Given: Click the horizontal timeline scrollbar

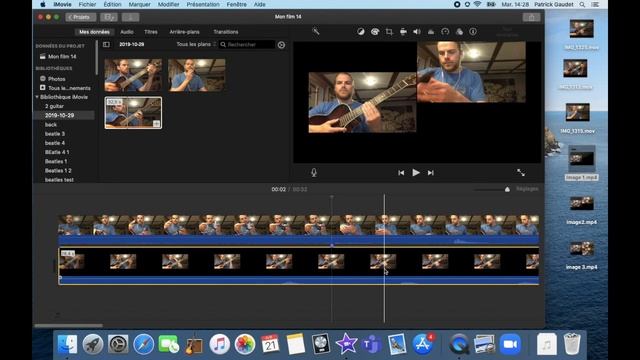Looking at the screenshot, I should 69,326.
